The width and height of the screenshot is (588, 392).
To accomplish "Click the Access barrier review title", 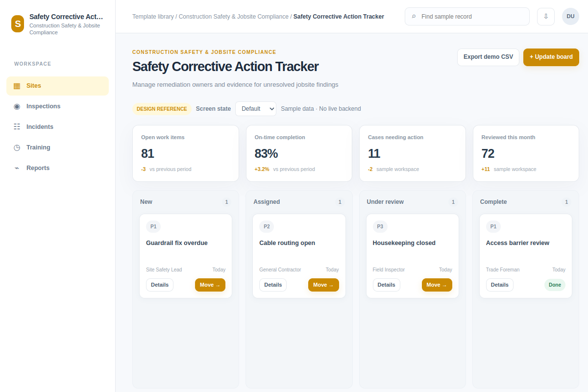I will coord(517,243).
